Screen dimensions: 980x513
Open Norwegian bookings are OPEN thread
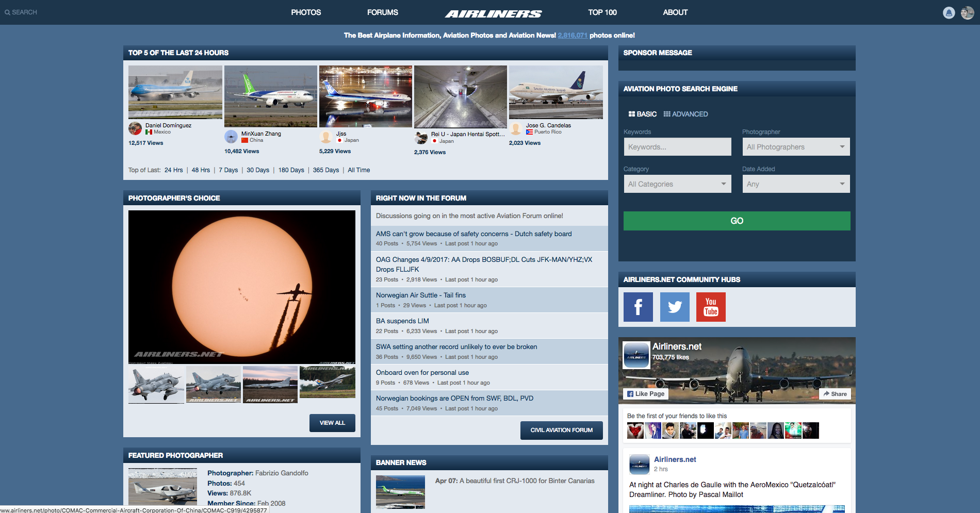coord(454,399)
